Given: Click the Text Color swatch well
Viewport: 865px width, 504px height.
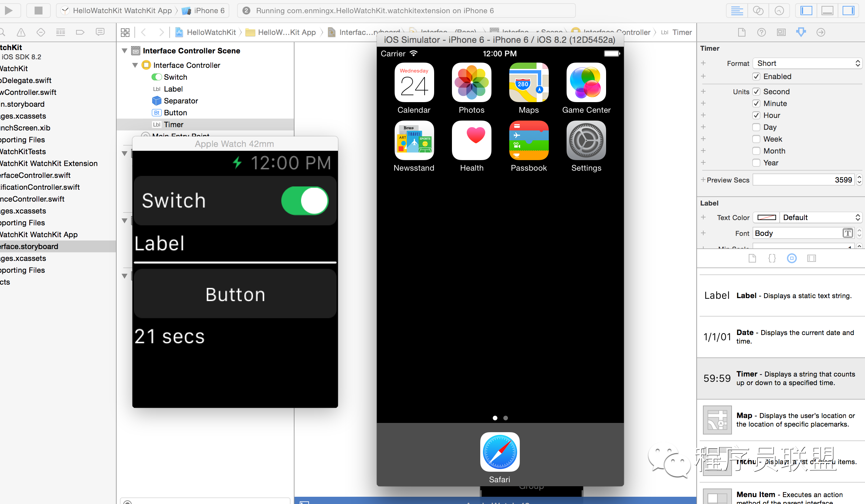Looking at the screenshot, I should point(767,218).
